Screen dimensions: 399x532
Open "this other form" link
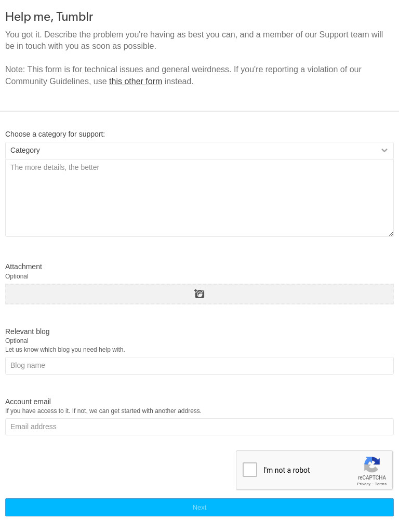coord(136,82)
